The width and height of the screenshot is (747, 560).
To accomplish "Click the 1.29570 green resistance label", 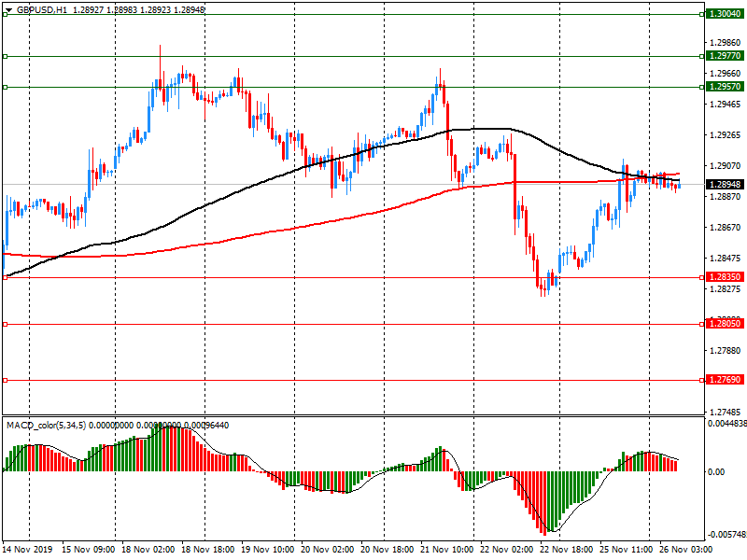I will 725,87.
